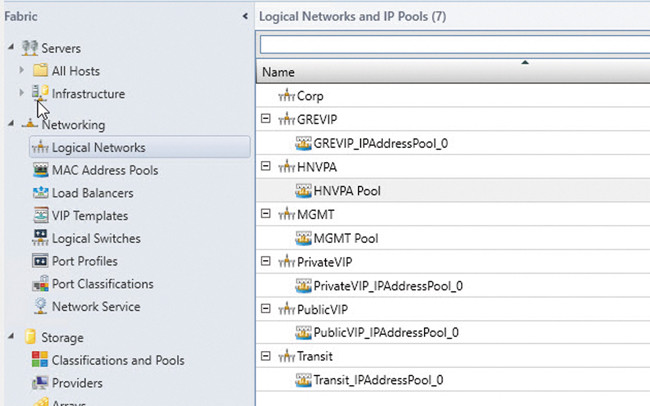Collapse the HNVPA logical network group
The image size is (650, 406).
(x=265, y=167)
